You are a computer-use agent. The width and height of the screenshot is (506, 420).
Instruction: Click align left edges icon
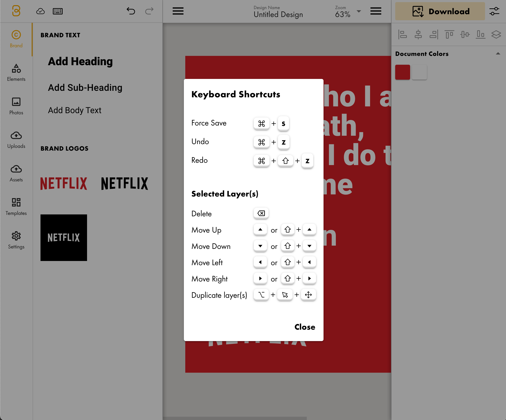point(403,34)
